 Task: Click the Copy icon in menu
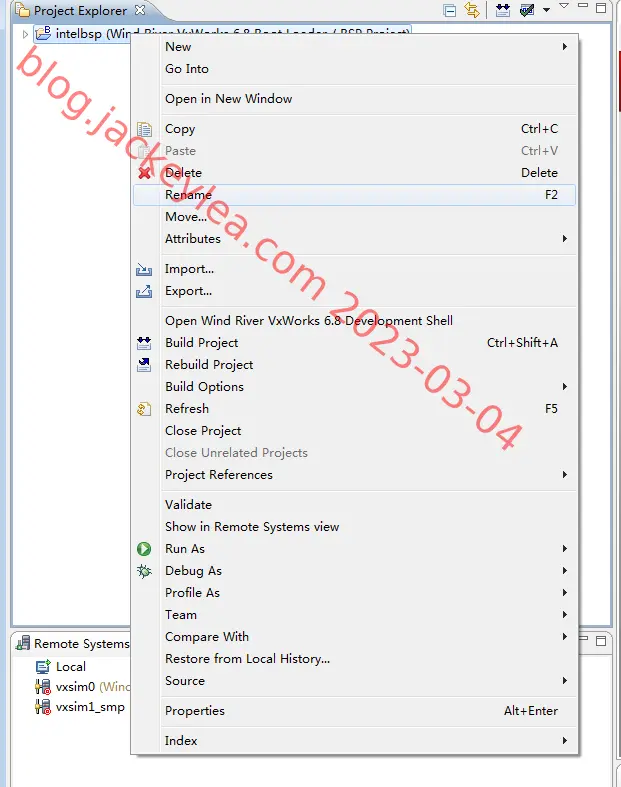[x=144, y=129]
